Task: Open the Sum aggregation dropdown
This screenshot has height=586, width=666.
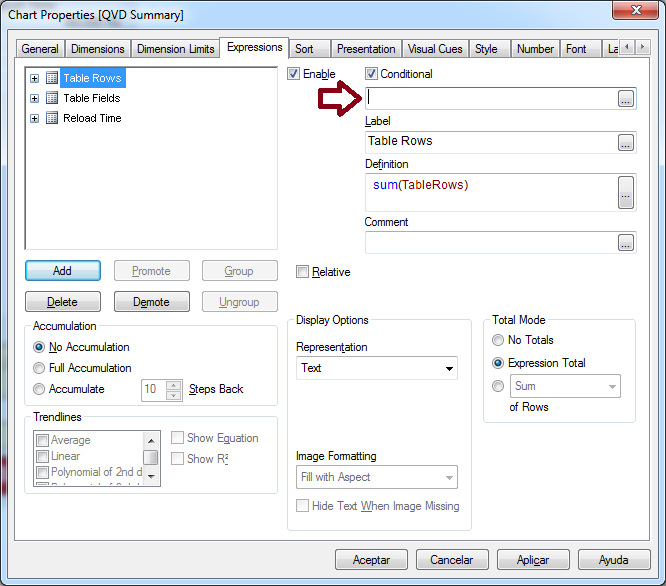Action: click(x=565, y=386)
